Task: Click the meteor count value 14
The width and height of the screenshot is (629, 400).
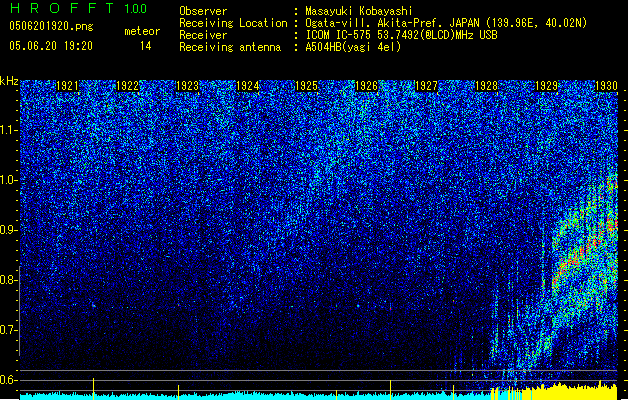Action: (146, 46)
